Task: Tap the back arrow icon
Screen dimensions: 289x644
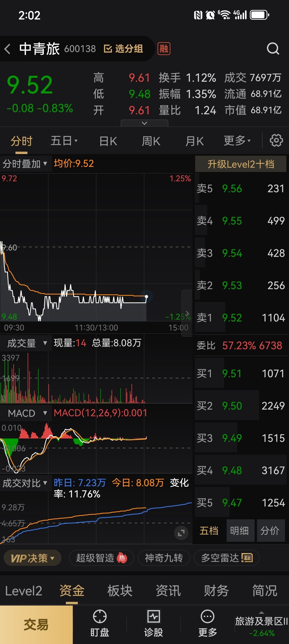Action: coord(7,49)
